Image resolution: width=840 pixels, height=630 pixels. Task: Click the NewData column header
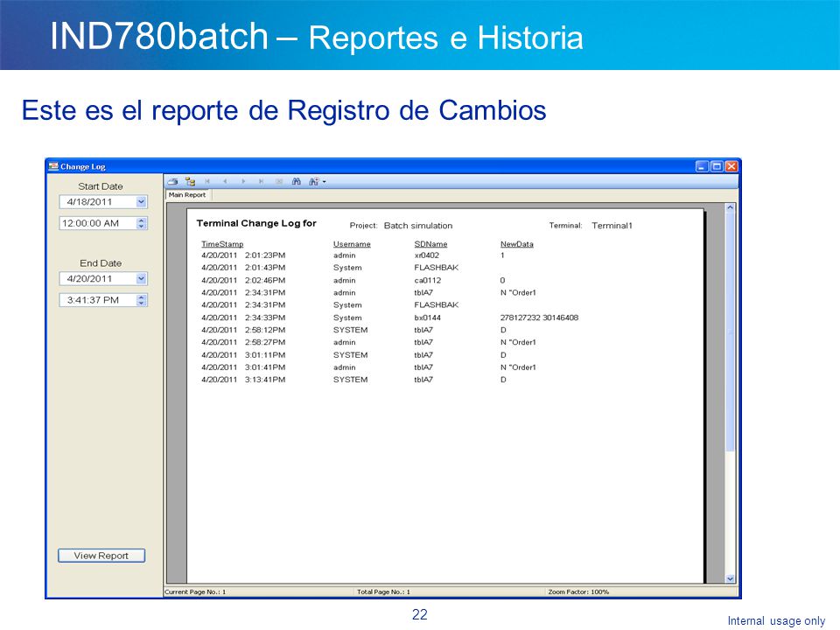click(517, 244)
